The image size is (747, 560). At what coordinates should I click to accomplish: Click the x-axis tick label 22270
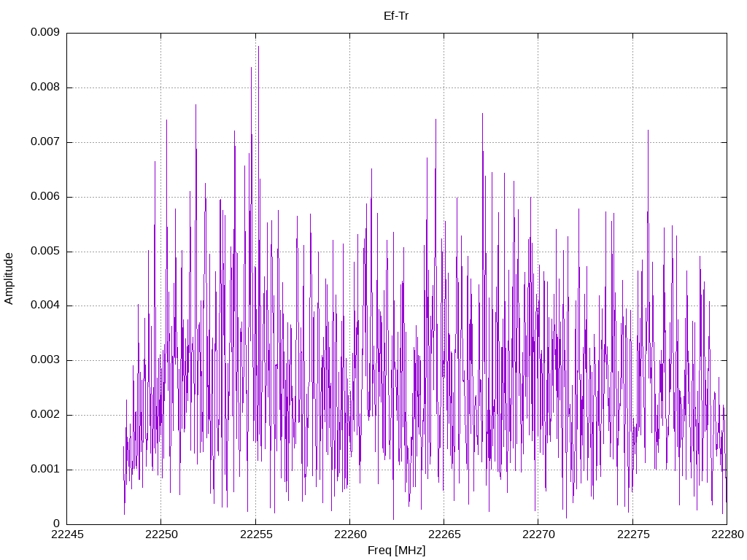tap(539, 534)
